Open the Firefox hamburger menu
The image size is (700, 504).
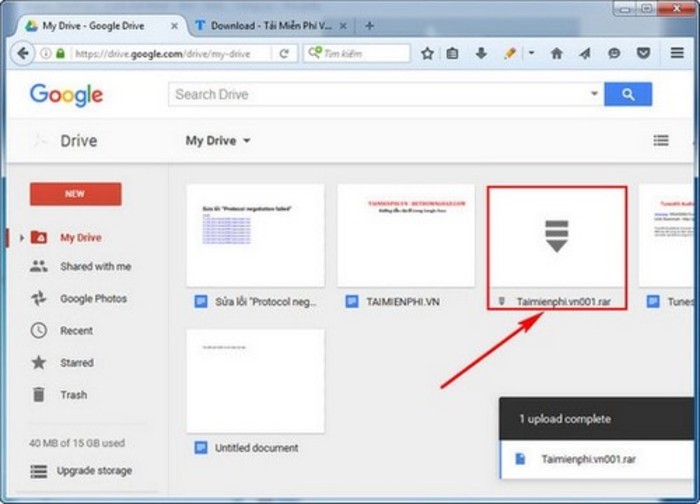[677, 53]
